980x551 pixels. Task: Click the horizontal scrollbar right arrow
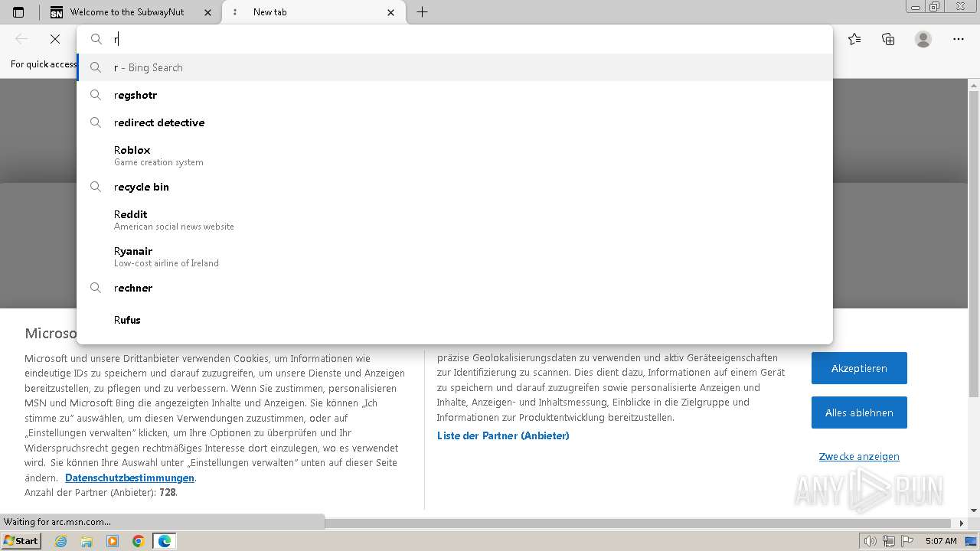coord(962,523)
